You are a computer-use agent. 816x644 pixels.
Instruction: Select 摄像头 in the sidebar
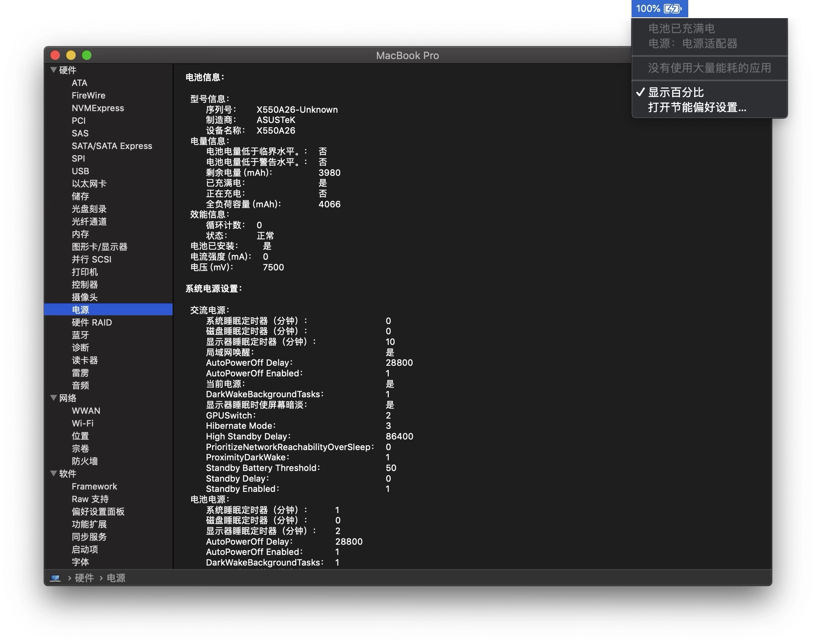click(85, 297)
